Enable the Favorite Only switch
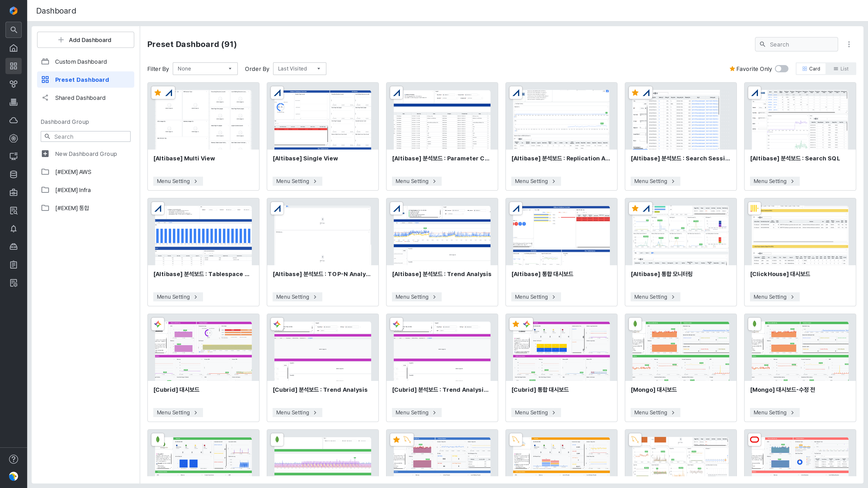Viewport: 868px width, 488px height. (781, 69)
